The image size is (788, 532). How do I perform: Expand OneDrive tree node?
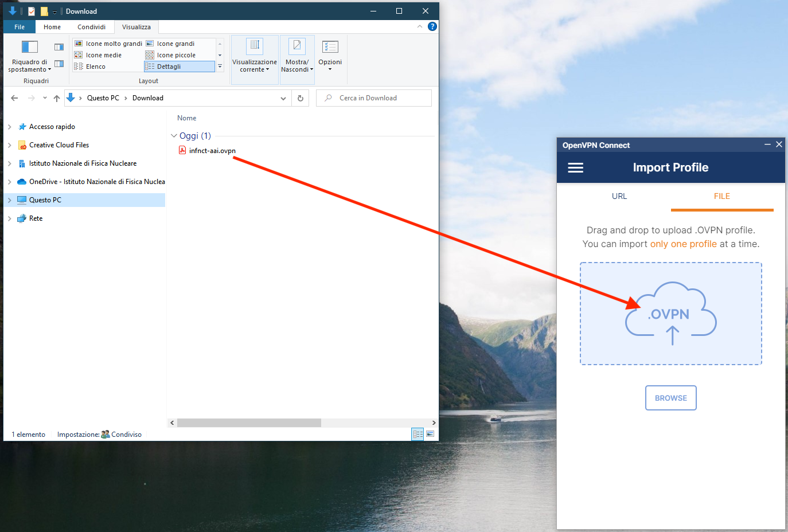[x=10, y=182]
